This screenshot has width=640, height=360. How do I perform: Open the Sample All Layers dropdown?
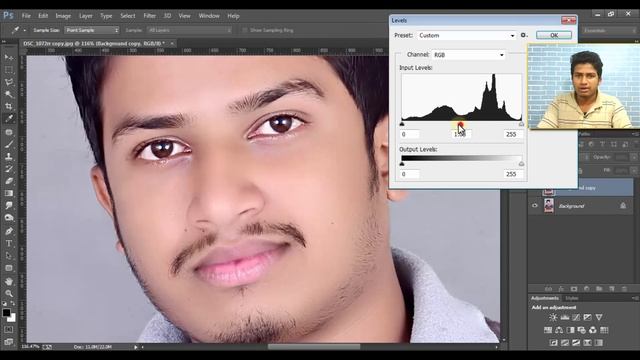(190, 30)
